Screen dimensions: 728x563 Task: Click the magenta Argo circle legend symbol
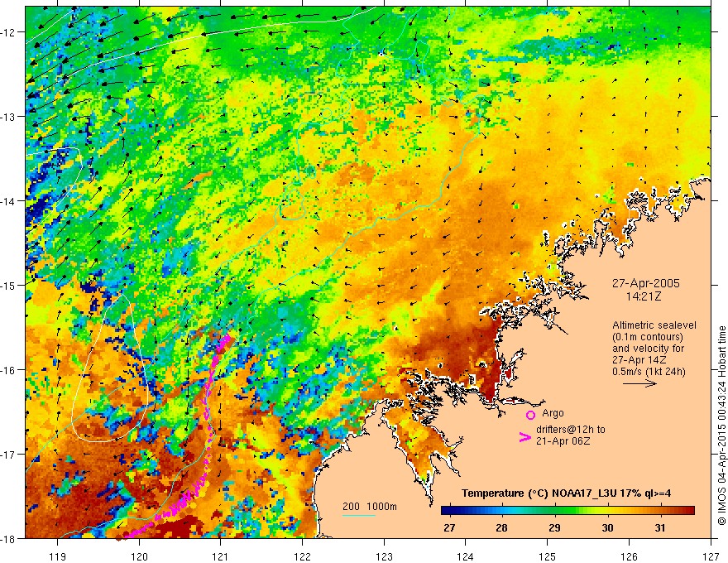pyautogui.click(x=530, y=415)
